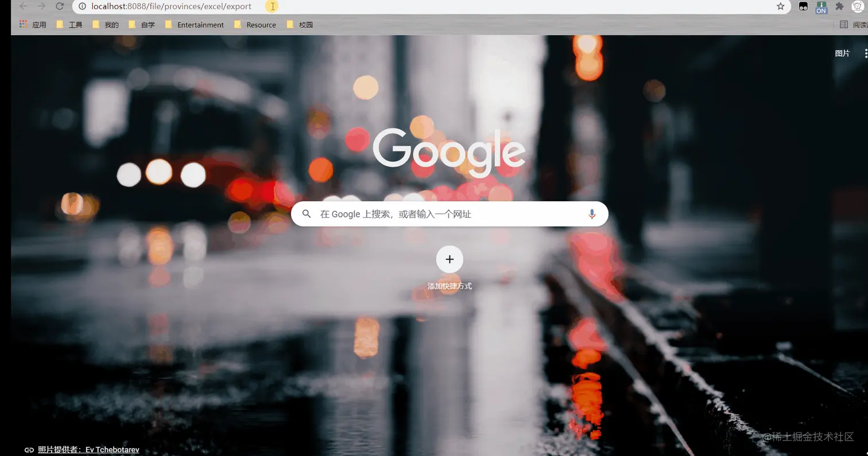Reload the page with refresh icon
This screenshot has height=456, width=868.
tap(60, 6)
